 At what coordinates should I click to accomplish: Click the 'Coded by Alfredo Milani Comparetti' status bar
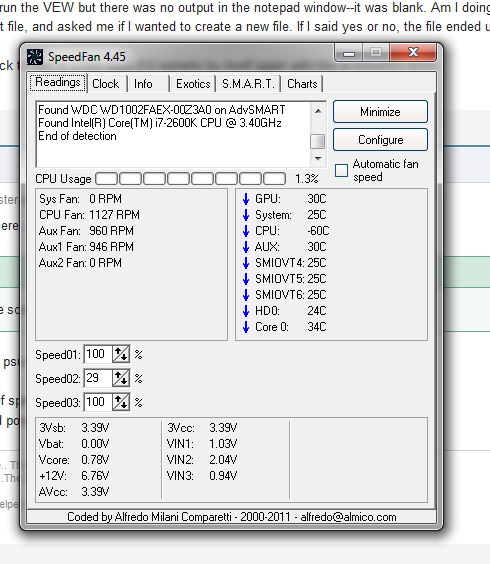[x=232, y=517]
